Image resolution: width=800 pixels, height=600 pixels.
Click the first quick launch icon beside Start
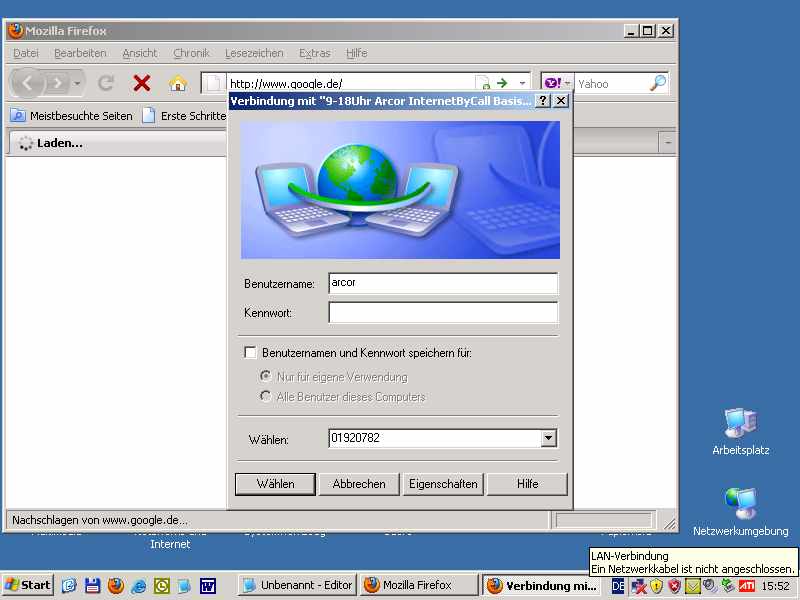pos(69,586)
